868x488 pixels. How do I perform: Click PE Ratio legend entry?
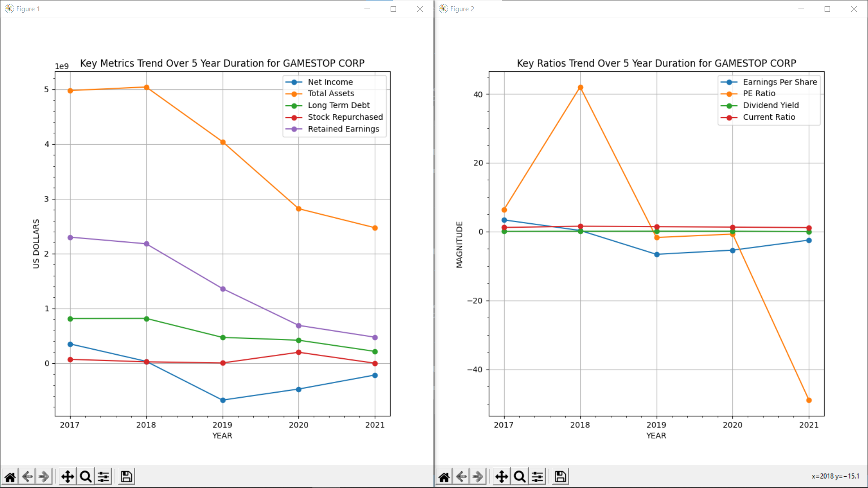tap(759, 94)
